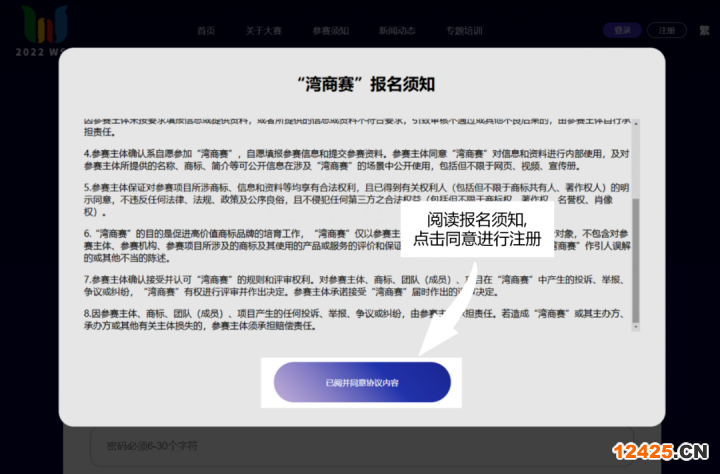
Task: Click the 已阅并同意协议内容 agree button
Action: coord(361,383)
